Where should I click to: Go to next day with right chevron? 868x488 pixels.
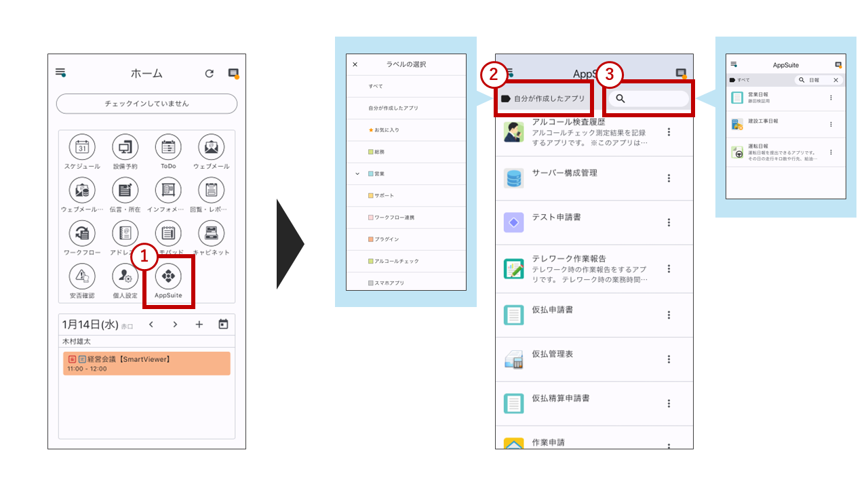pyautogui.click(x=175, y=325)
